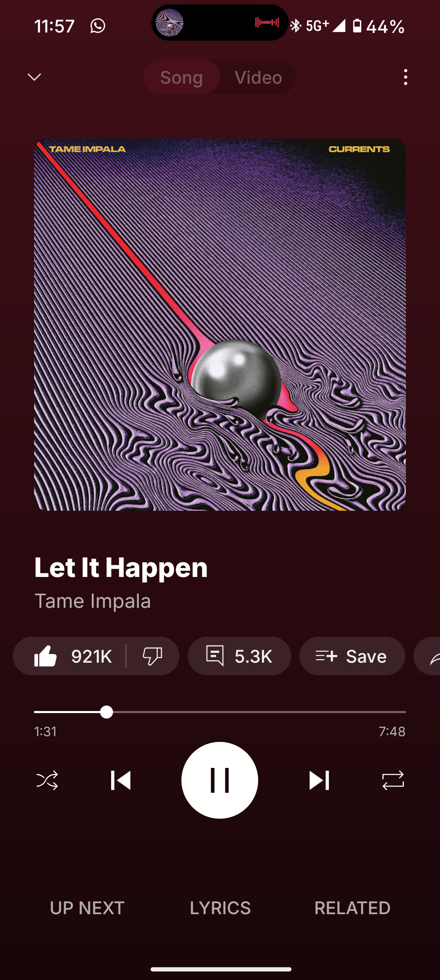440x980 pixels.
Task: Pause the current song
Action: (220, 780)
